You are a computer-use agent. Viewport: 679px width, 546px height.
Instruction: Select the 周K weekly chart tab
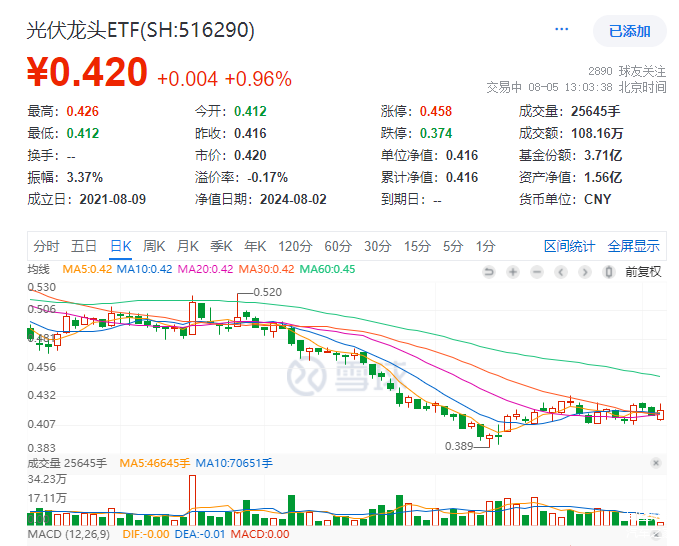[154, 246]
